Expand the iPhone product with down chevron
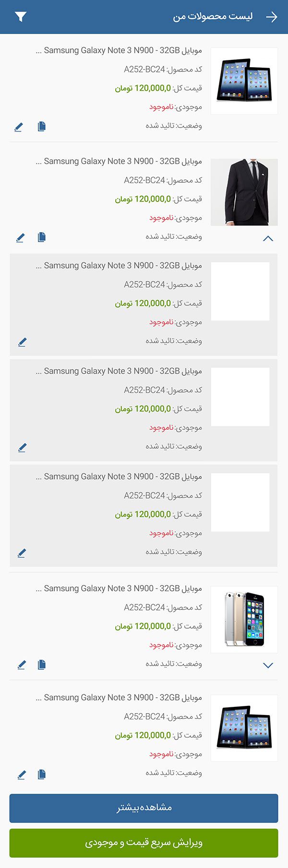288x868 pixels. [268, 665]
